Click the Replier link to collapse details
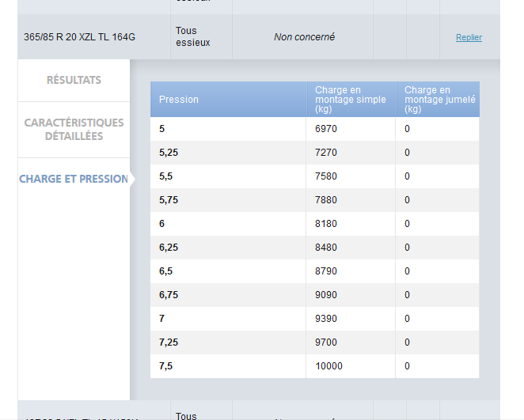 pos(469,38)
